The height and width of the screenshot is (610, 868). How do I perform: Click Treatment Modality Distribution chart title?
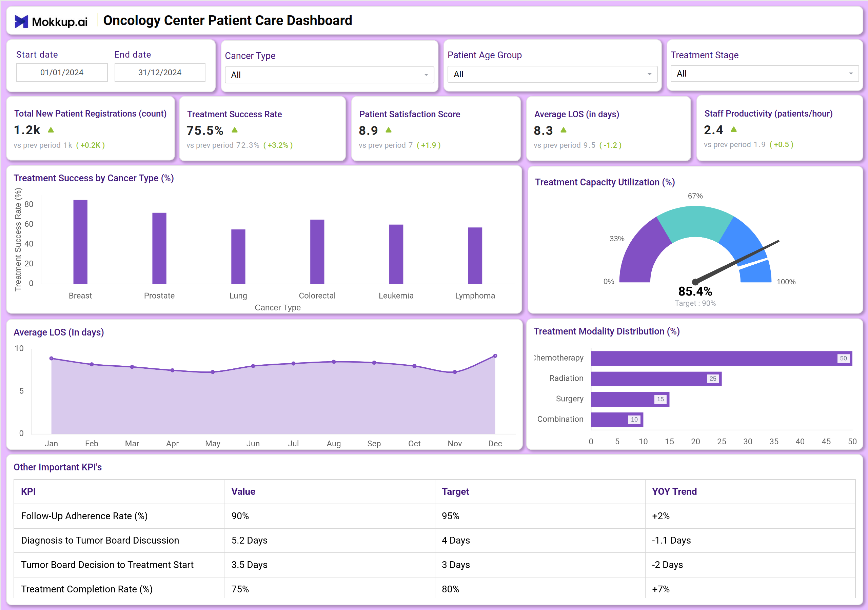click(x=607, y=331)
